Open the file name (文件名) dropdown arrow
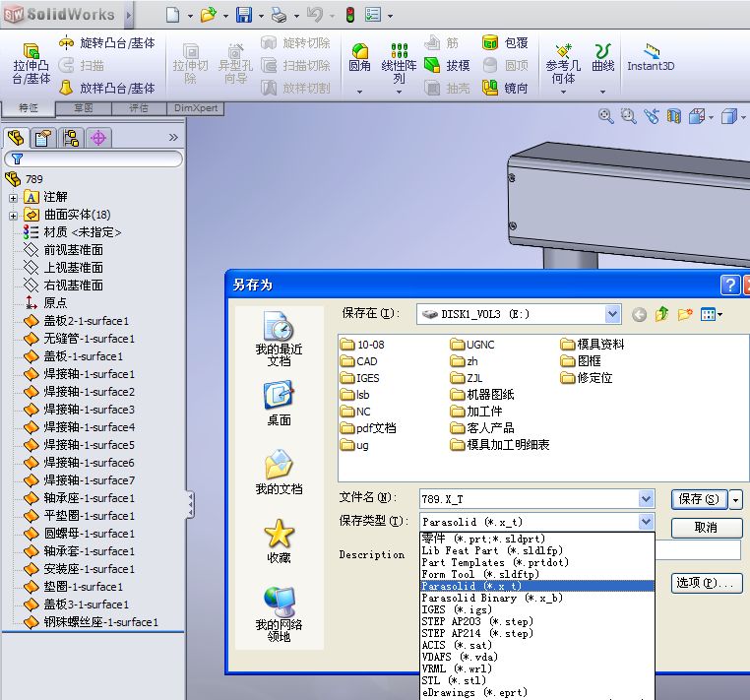The height and width of the screenshot is (700, 750). pyautogui.click(x=646, y=499)
